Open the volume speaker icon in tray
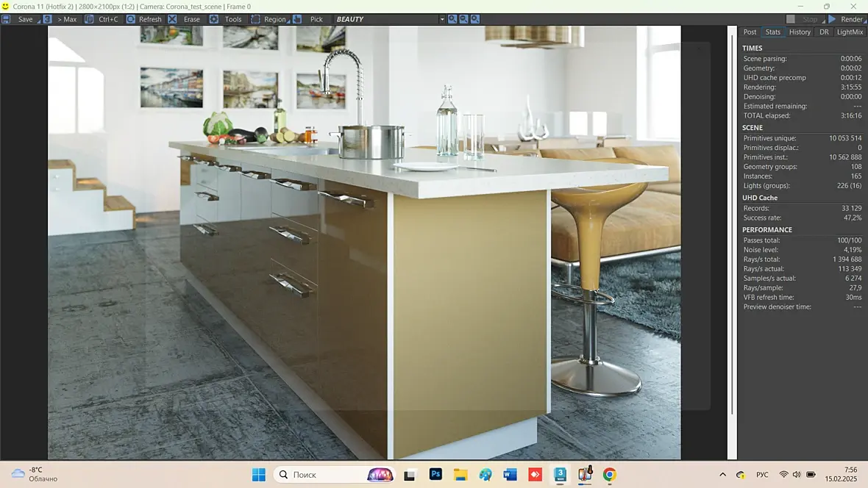The height and width of the screenshot is (488, 868). point(797,475)
